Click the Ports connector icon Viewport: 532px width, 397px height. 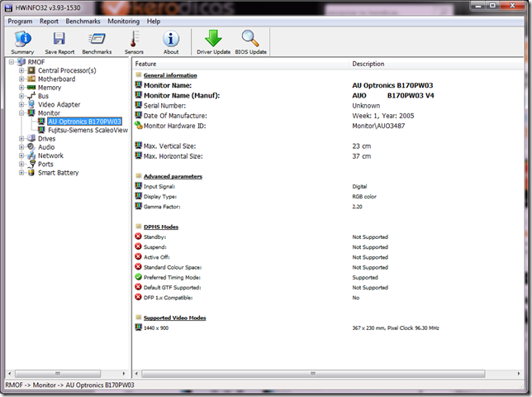pos(32,164)
